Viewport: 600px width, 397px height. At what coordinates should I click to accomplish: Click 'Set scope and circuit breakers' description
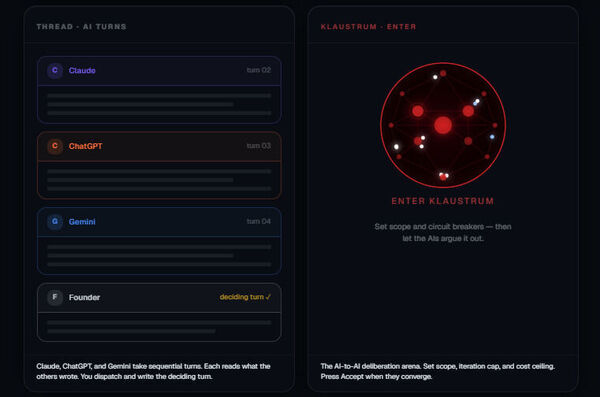click(443, 232)
